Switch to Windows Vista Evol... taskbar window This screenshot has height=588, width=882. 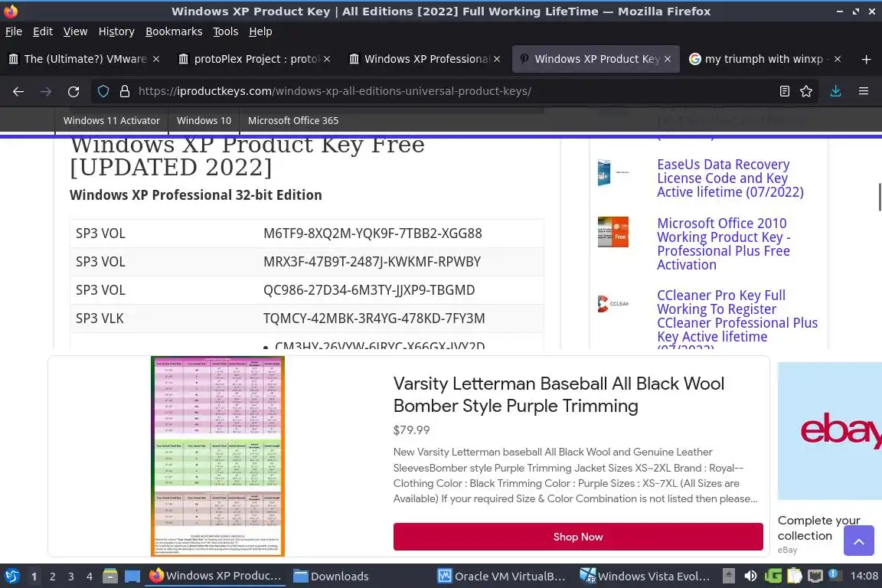click(645, 577)
